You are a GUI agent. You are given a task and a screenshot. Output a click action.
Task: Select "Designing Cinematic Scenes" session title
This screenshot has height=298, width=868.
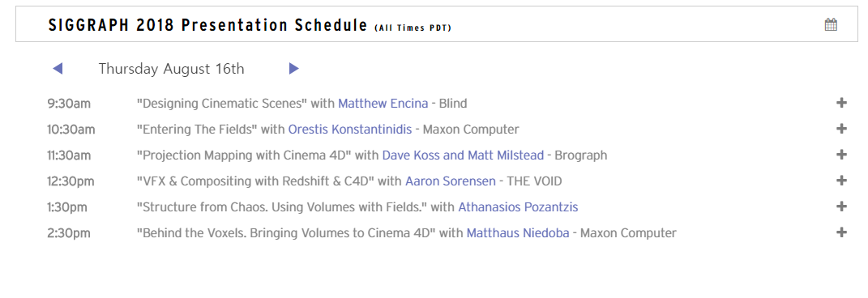tap(222, 104)
